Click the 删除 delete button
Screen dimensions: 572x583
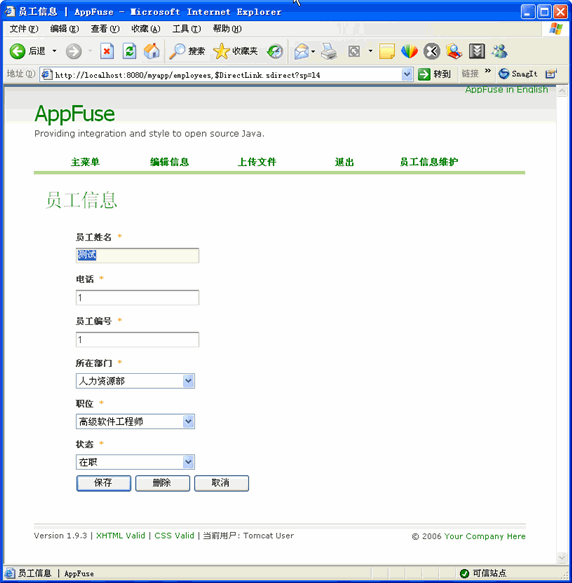pyautogui.click(x=162, y=483)
